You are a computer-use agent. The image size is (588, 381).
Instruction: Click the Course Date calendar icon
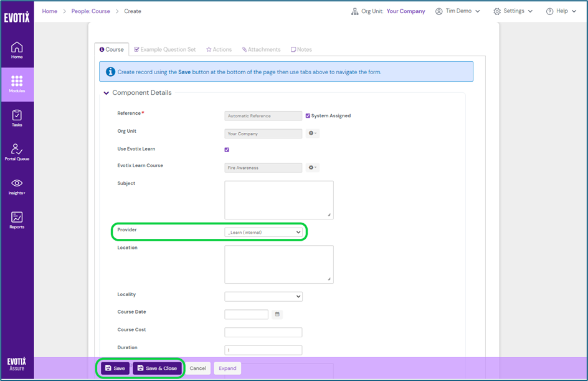click(x=277, y=314)
